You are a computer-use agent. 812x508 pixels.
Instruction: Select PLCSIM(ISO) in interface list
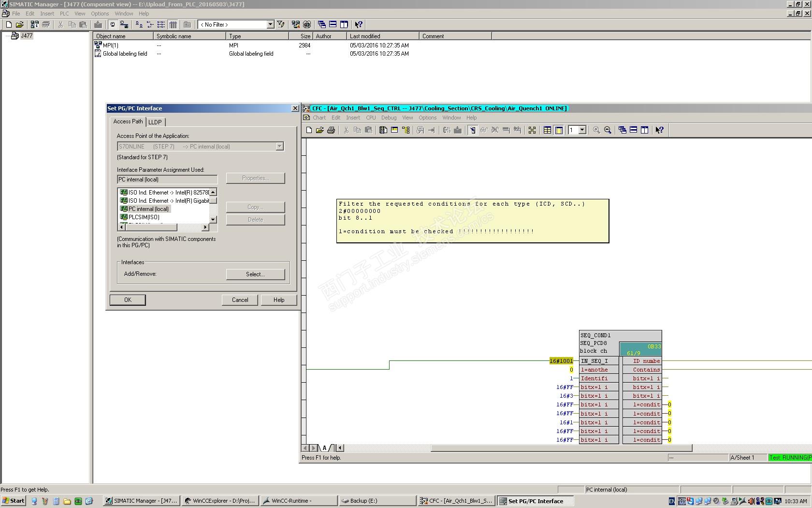(x=144, y=217)
